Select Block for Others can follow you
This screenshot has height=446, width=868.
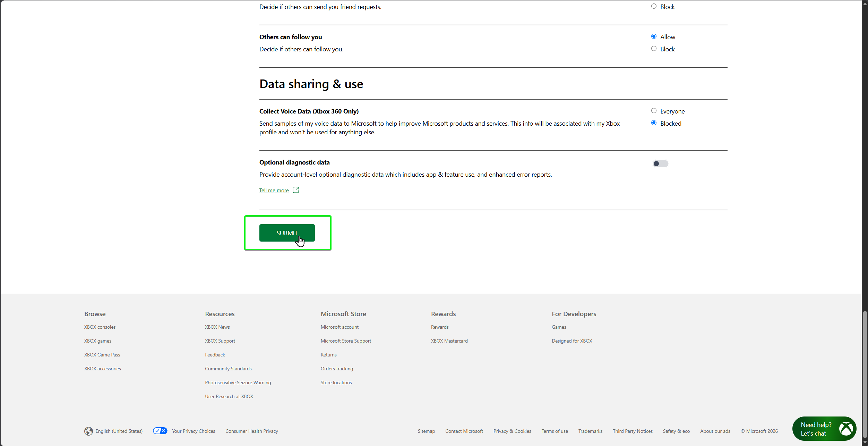(x=654, y=49)
